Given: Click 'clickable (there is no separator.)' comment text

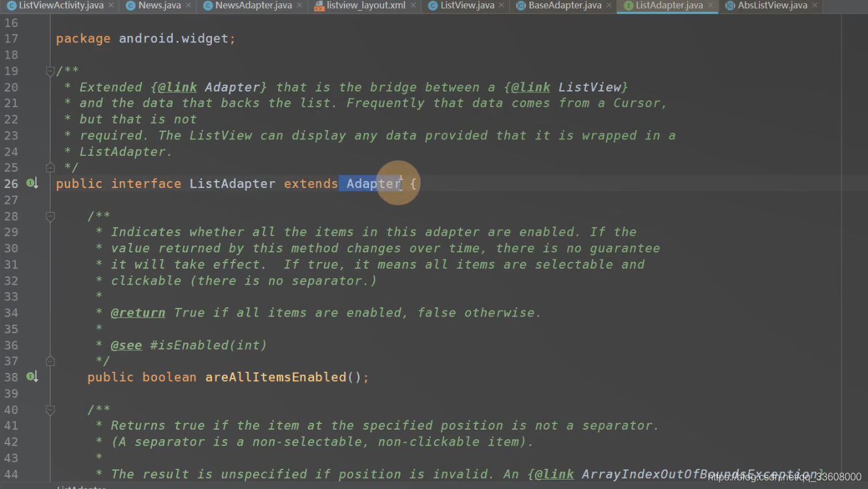Looking at the screenshot, I should click(244, 280).
